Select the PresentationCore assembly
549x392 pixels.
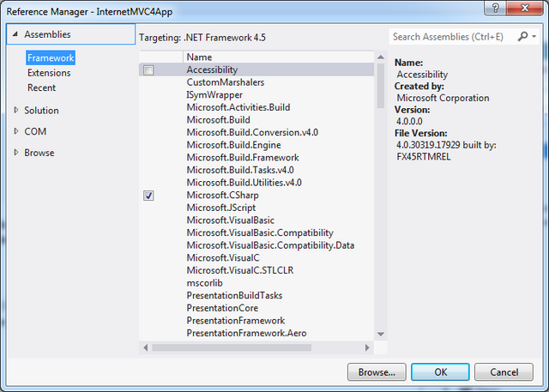tap(256, 308)
